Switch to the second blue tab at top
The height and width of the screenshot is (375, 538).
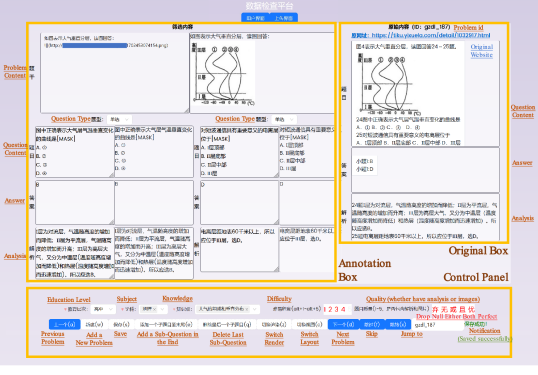coord(284,18)
